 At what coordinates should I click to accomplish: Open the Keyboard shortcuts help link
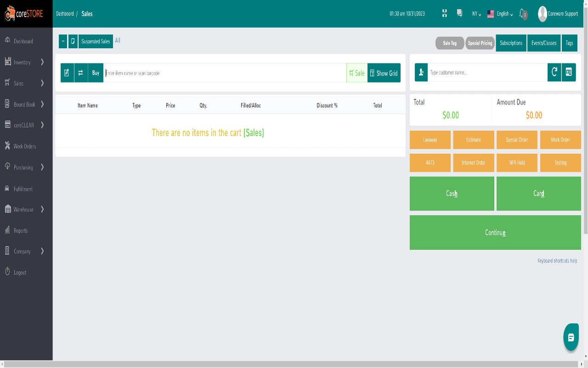(x=557, y=261)
